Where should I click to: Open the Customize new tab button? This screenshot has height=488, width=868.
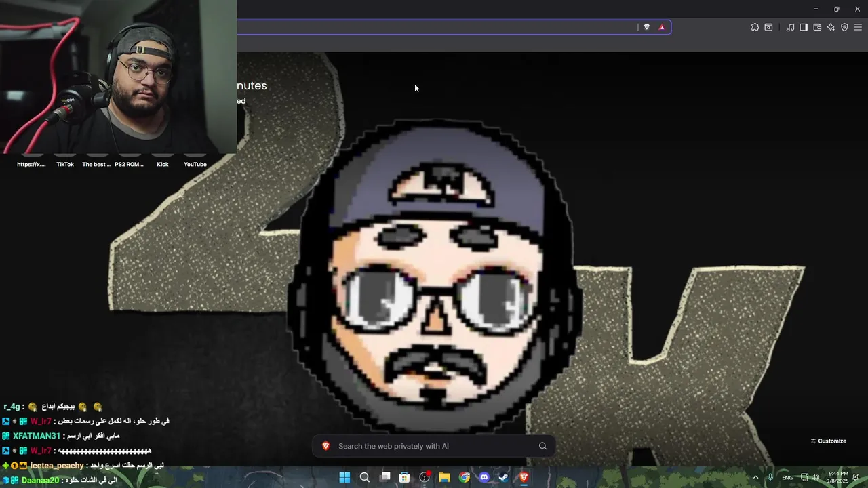click(828, 441)
